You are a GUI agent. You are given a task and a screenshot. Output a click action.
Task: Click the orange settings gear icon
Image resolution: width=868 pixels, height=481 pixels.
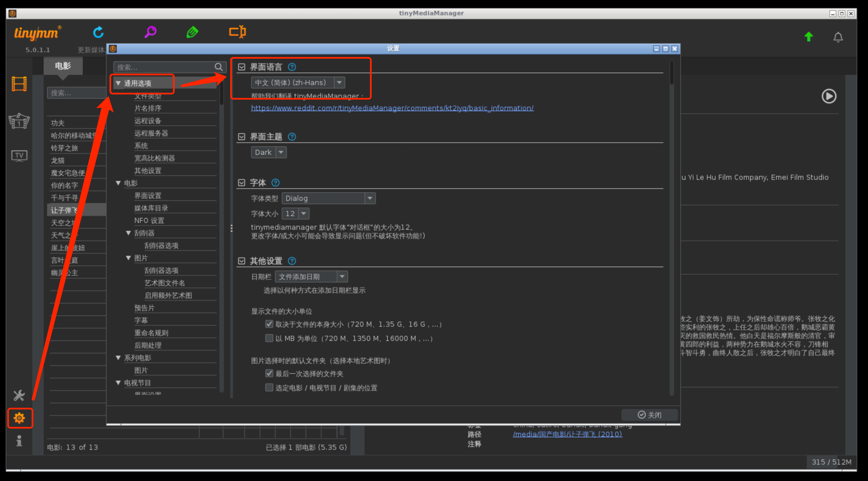tap(19, 418)
